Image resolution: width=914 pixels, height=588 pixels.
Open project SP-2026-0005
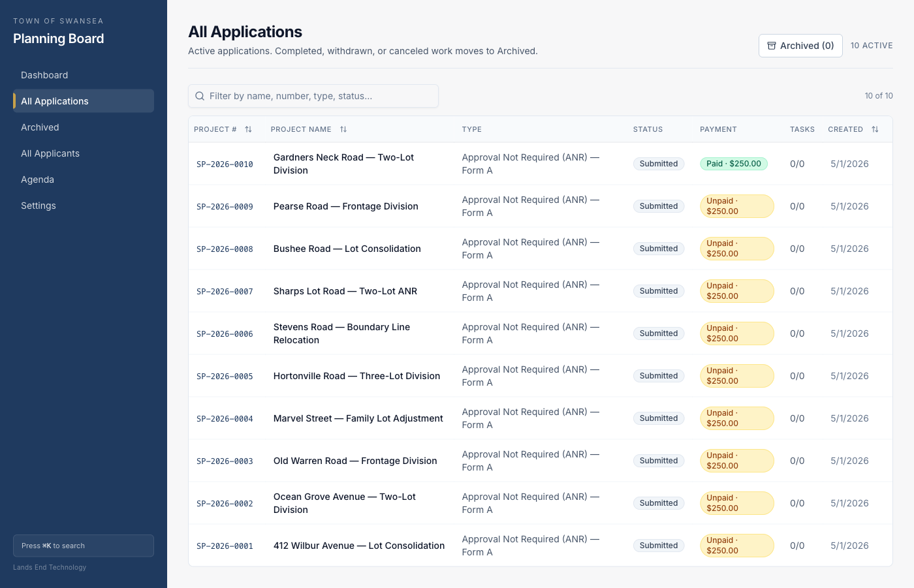coord(225,377)
